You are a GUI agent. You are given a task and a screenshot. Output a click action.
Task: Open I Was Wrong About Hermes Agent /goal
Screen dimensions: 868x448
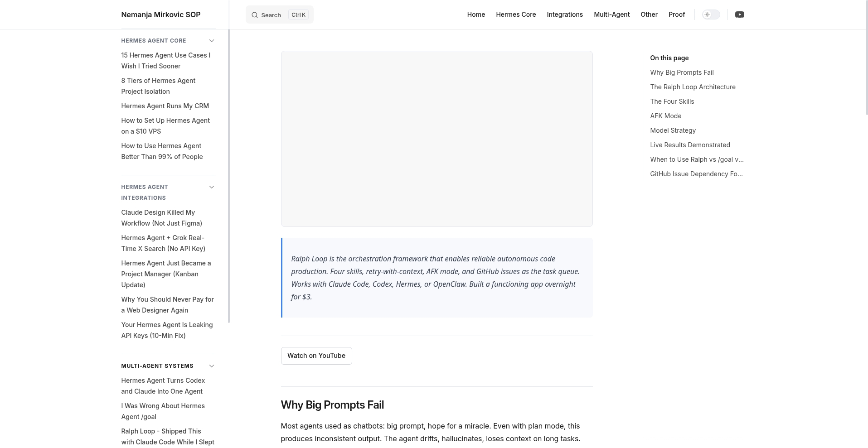[x=163, y=411]
